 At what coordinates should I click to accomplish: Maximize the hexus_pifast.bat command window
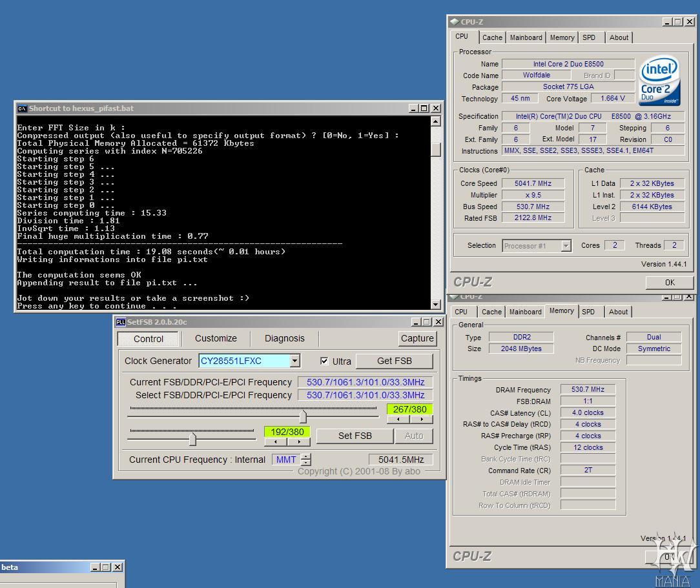tap(424, 108)
